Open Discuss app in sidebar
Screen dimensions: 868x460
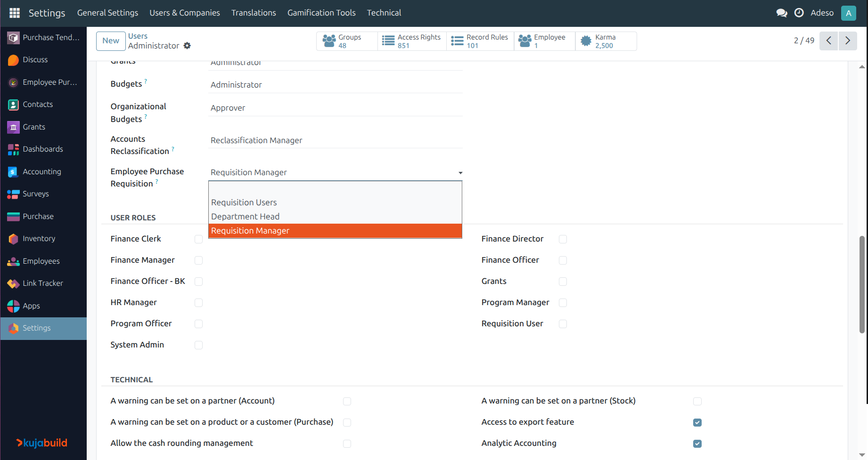(43, 60)
